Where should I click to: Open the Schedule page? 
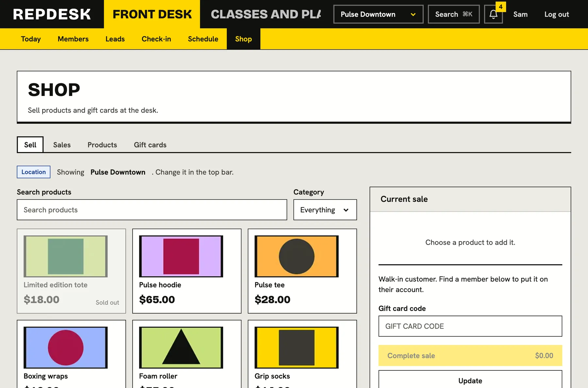203,39
